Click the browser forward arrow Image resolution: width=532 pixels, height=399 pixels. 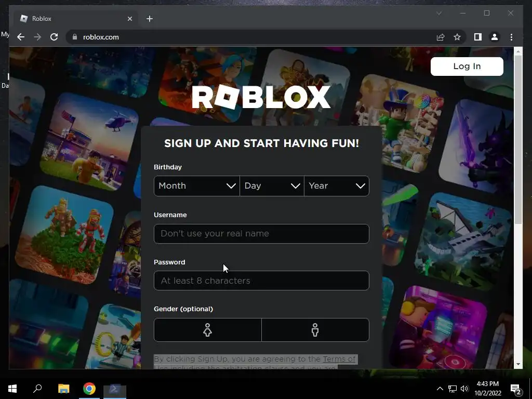click(x=37, y=37)
